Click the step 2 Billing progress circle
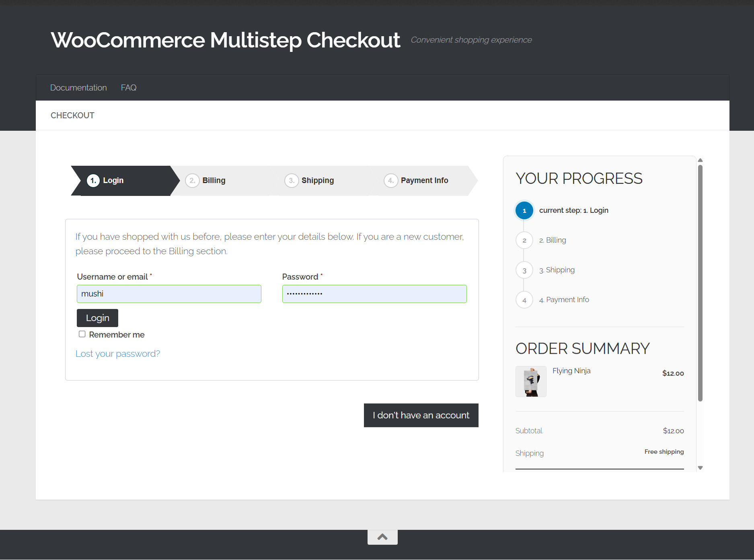Screen dimensions: 754x560 (x=524, y=240)
